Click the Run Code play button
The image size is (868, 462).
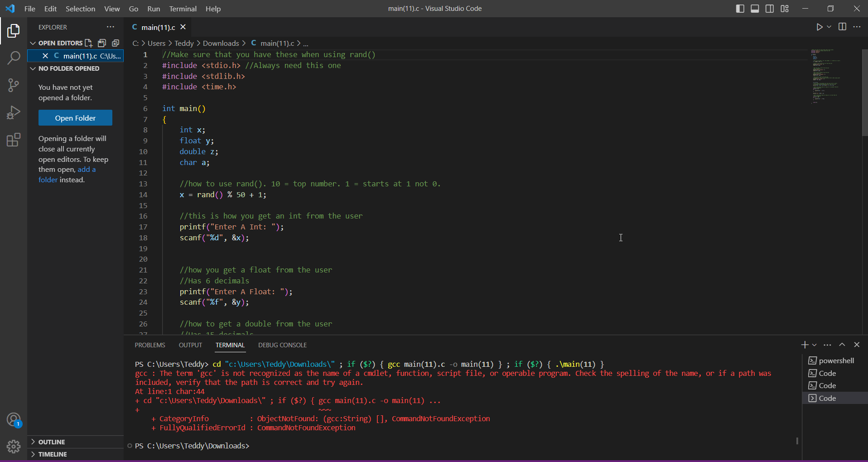(x=819, y=27)
